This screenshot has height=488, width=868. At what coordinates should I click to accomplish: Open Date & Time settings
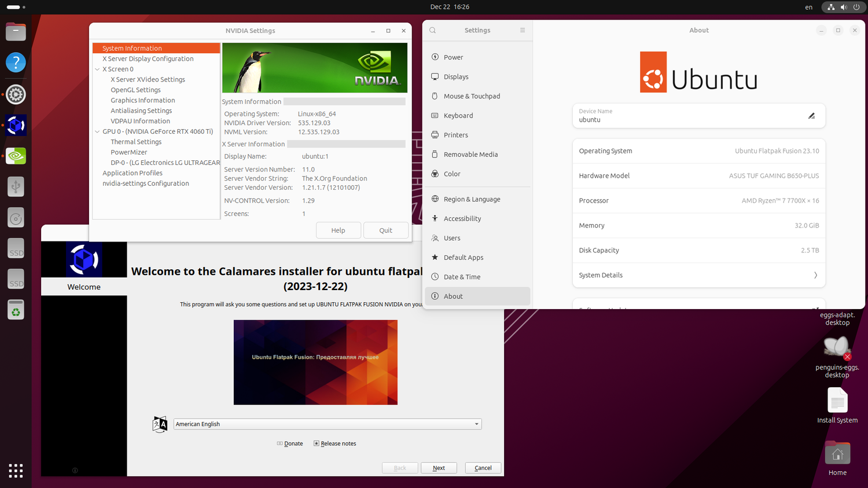477,277
